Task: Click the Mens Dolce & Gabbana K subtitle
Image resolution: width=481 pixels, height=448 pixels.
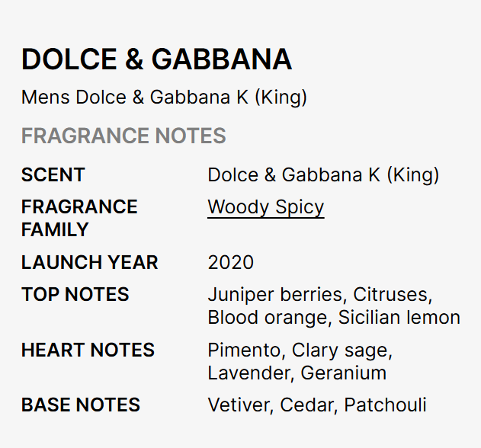Action: coord(164,98)
